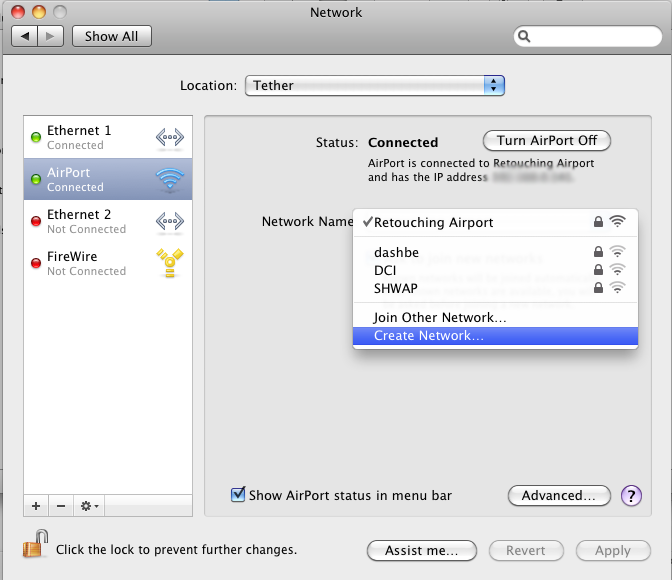Image resolution: width=672 pixels, height=580 pixels.
Task: Open the Location dropdown set to Tether
Action: tap(375, 85)
